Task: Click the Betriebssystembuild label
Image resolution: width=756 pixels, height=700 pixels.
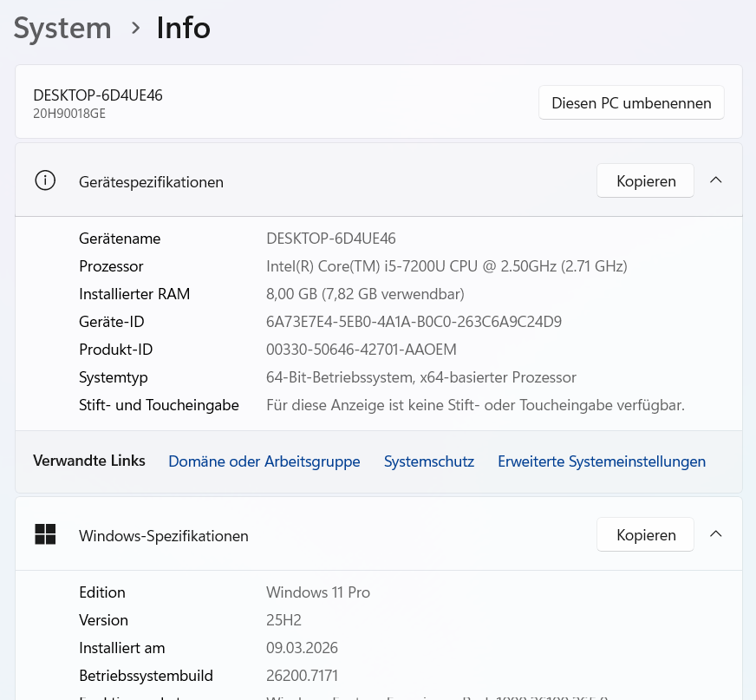Action: click(x=147, y=676)
